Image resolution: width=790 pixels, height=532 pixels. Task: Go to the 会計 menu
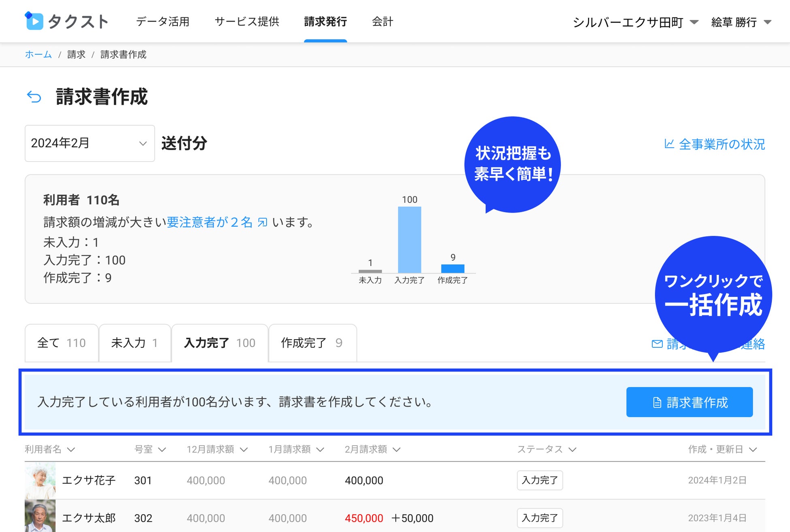click(x=382, y=21)
